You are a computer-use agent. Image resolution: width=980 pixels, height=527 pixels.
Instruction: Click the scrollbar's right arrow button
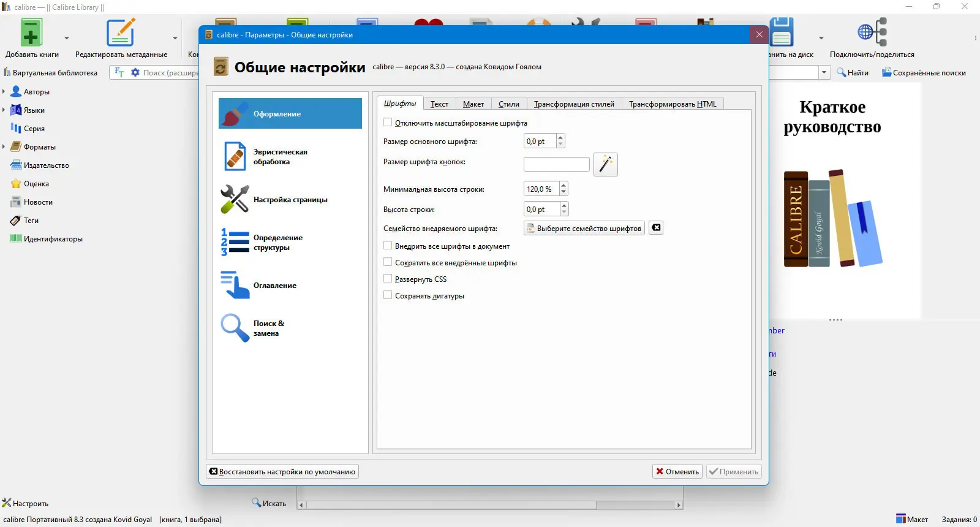tap(679, 505)
